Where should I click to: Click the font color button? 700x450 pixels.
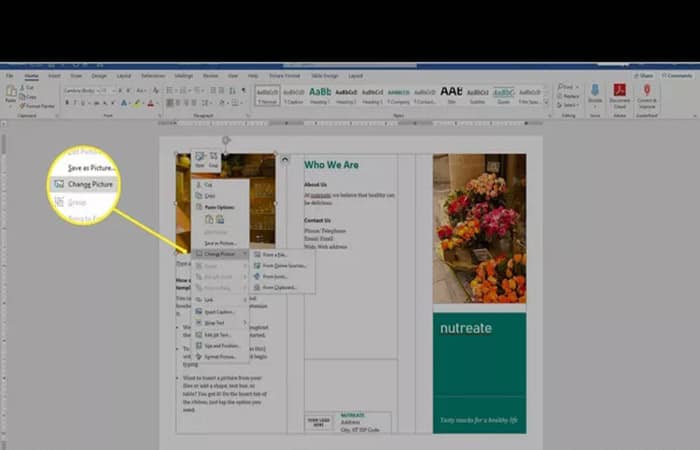150,102
